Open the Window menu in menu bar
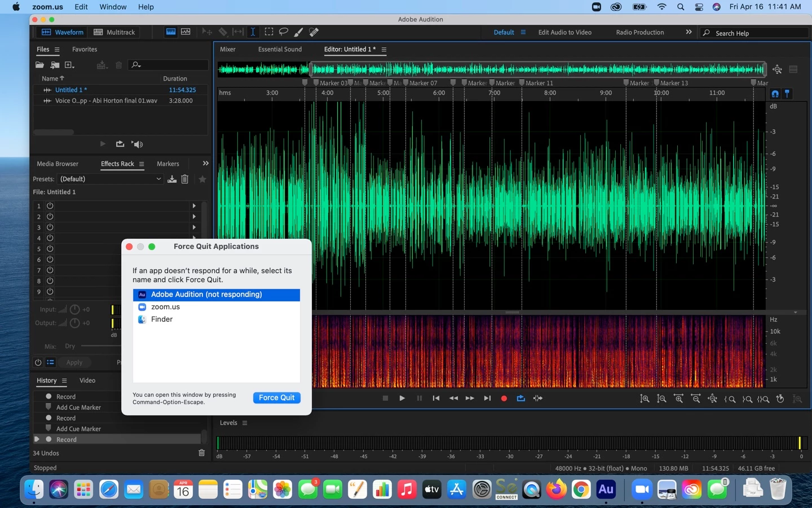Screen dimensions: 812x508 click(113, 7)
